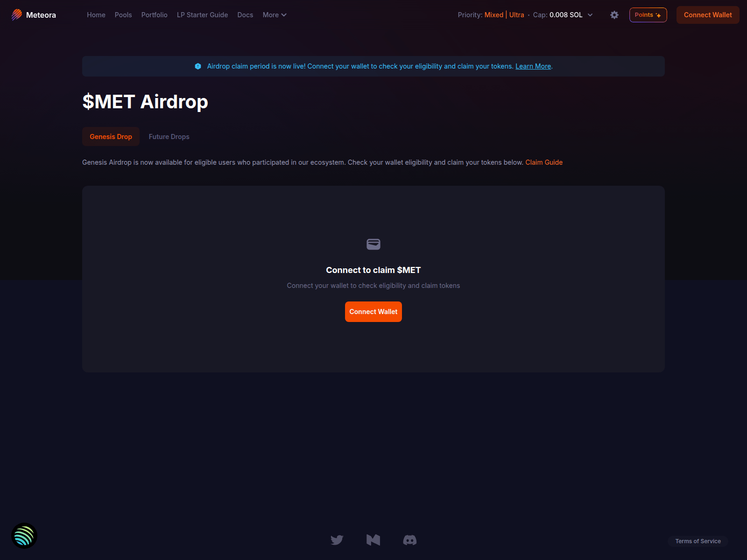
Task: Click the swirl logo in bottom-left corner
Action: [24, 536]
